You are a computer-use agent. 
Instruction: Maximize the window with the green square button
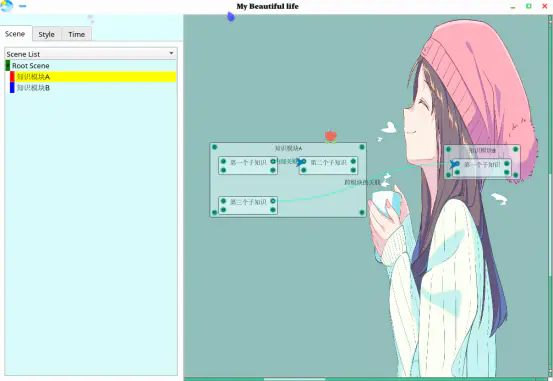[x=529, y=6]
